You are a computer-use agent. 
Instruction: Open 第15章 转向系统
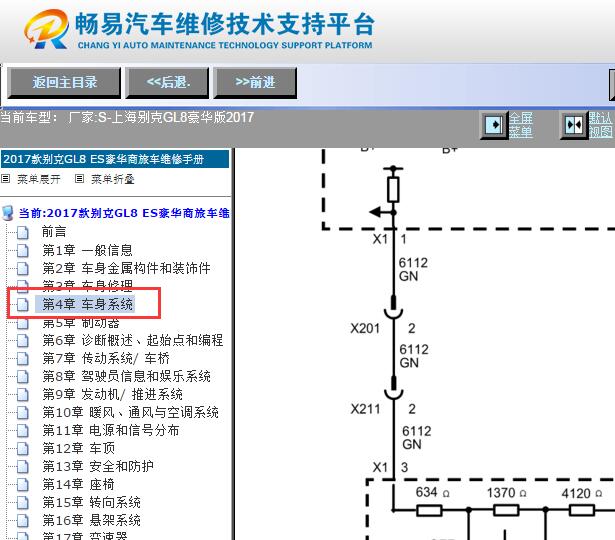(x=91, y=502)
